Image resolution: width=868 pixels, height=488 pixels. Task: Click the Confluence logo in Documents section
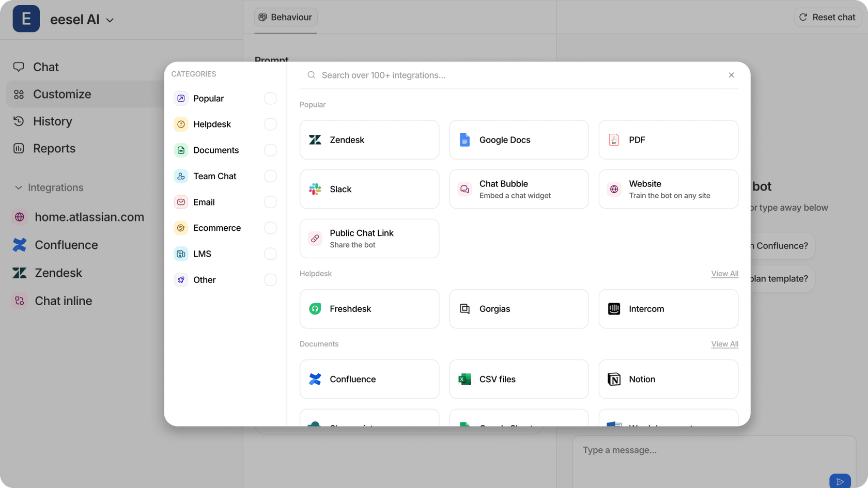click(315, 379)
